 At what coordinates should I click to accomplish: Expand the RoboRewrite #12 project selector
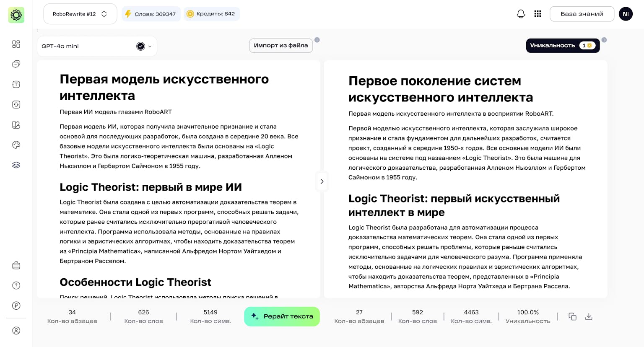pos(80,14)
